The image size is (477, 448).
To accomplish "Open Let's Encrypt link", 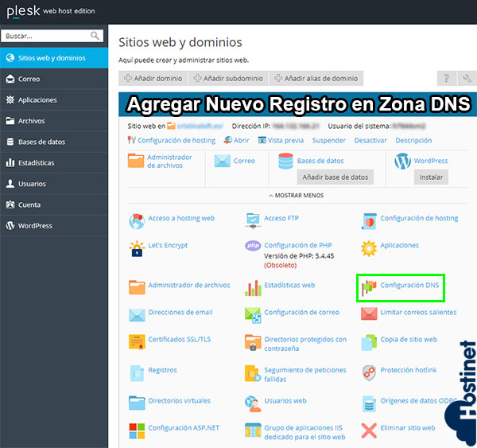I will 168,245.
